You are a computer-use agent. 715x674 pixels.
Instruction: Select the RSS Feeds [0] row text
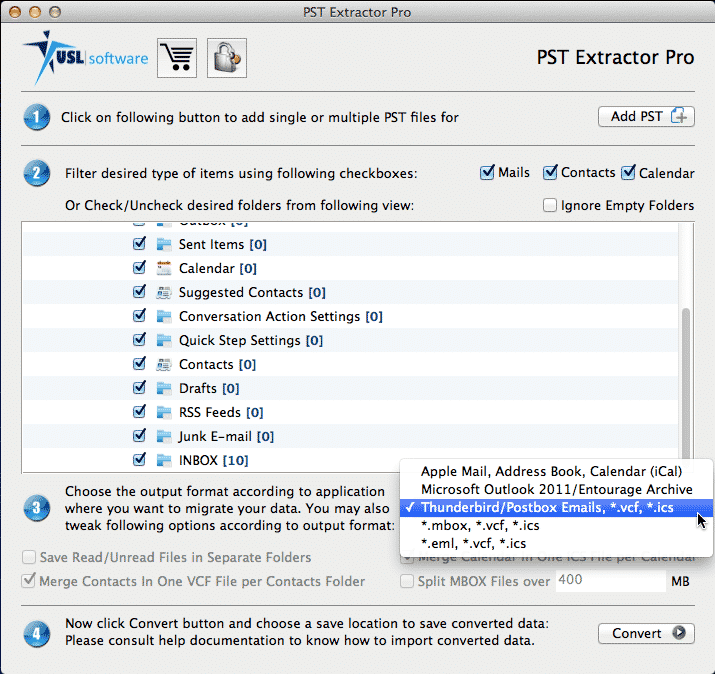click(x=221, y=413)
